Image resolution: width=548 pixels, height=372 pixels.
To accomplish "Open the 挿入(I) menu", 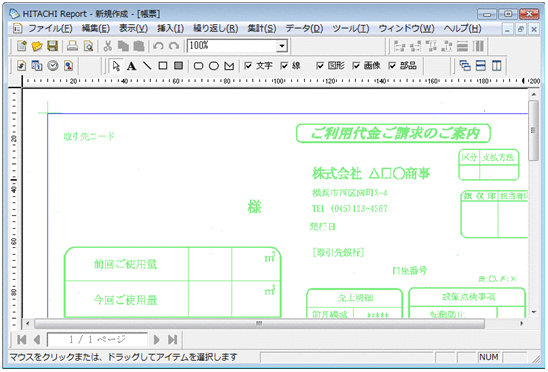I will tap(170, 28).
